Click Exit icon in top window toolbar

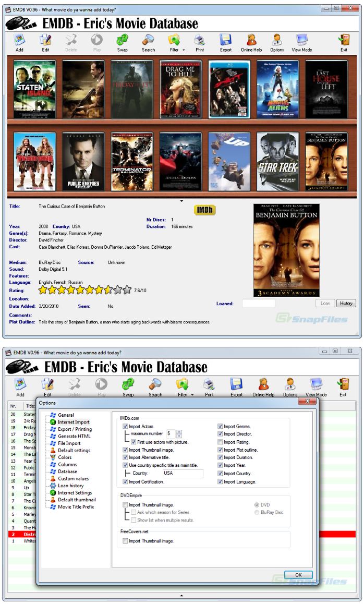[x=344, y=43]
